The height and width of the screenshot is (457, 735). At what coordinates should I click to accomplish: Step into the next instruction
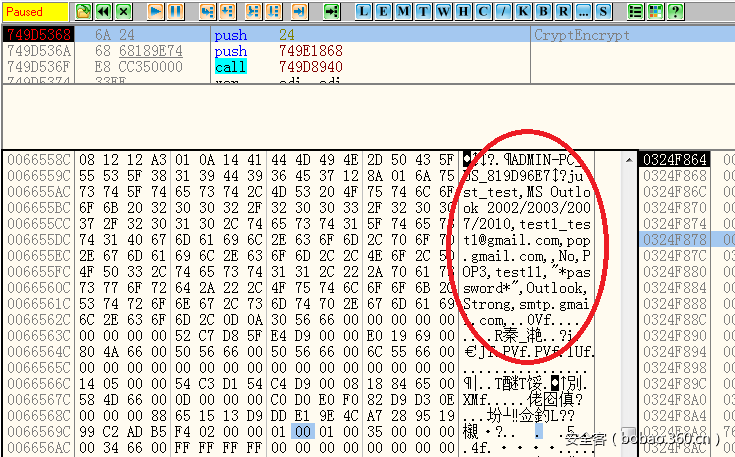[x=207, y=11]
